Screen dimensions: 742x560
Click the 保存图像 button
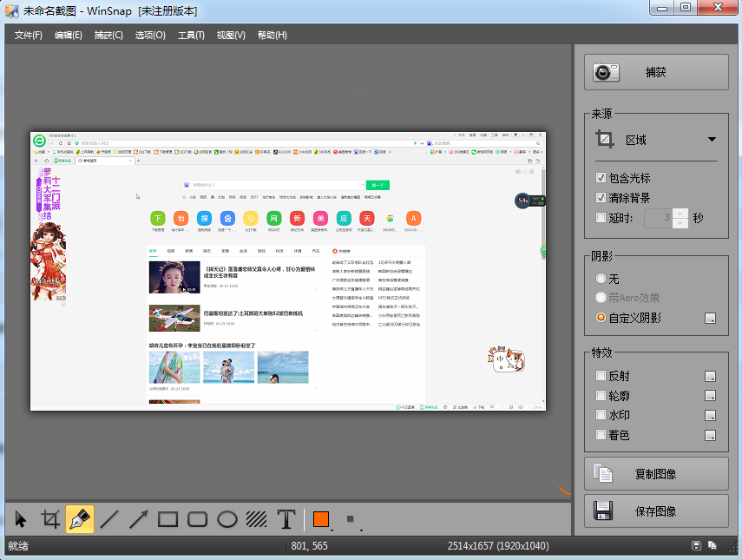(x=656, y=511)
